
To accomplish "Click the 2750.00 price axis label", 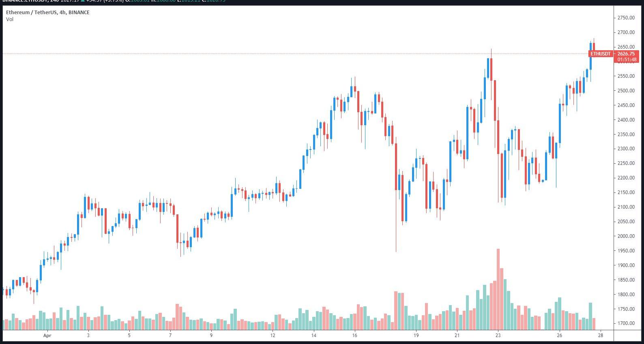I will (626, 18).
